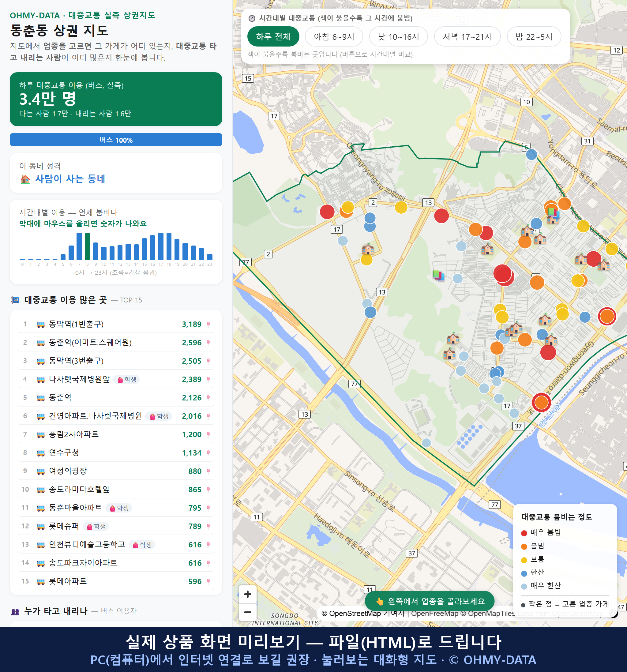The width and height of the screenshot is (627, 672).
Task: Click bus icon of 송도파크자이아파트 row
Action: [40, 563]
